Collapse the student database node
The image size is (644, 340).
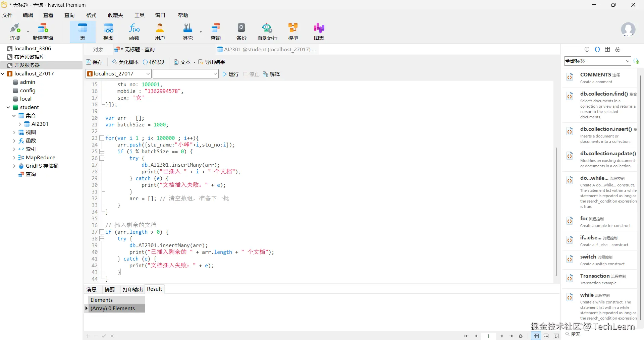click(8, 107)
